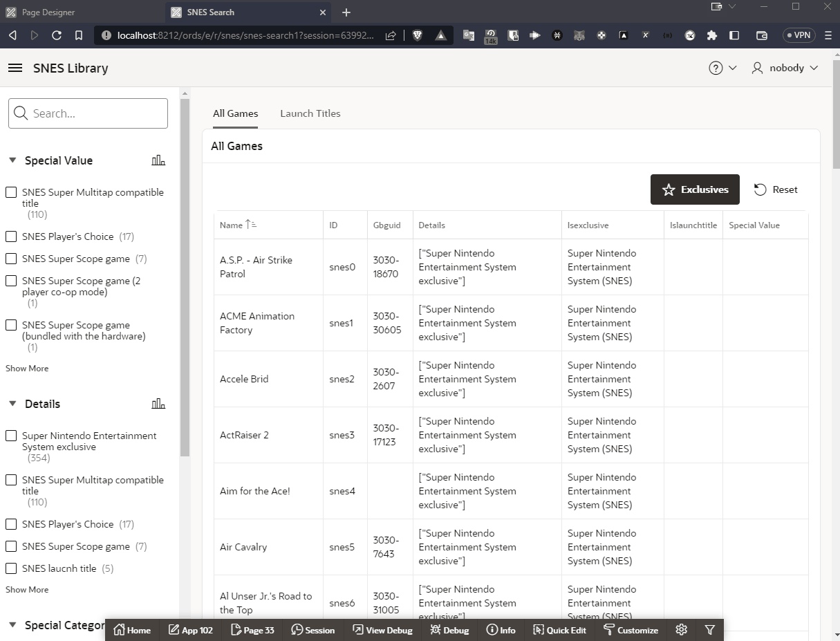Check SNES Super Scope game (7) under Special Value
Viewport: 840px width, 641px height.
pyautogui.click(x=11, y=259)
